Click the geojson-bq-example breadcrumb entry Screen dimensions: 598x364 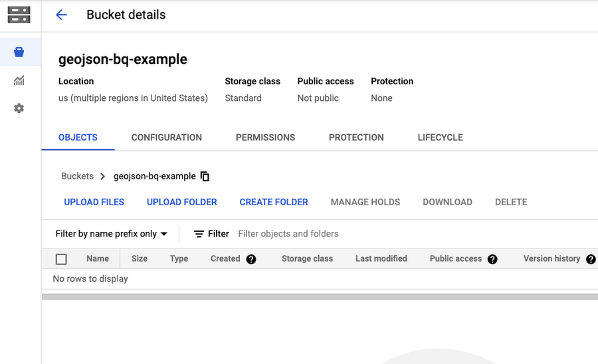click(154, 176)
